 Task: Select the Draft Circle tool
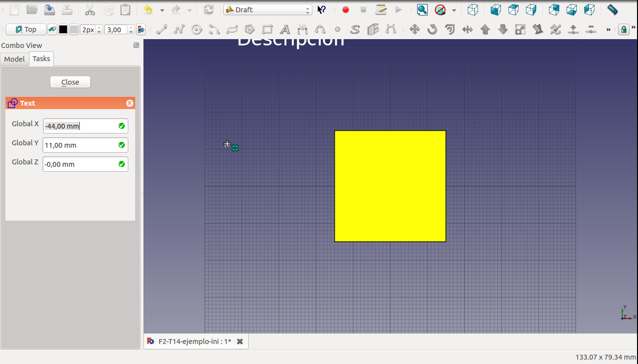tap(197, 30)
